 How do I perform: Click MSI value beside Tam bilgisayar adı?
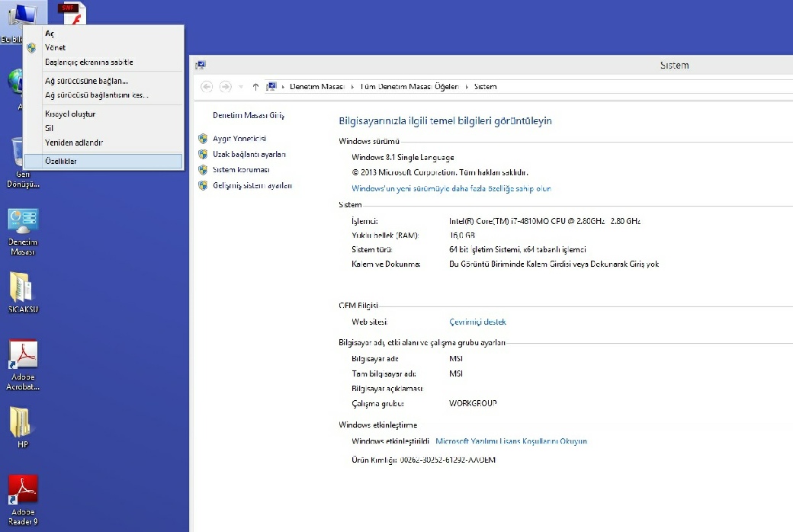coord(456,373)
